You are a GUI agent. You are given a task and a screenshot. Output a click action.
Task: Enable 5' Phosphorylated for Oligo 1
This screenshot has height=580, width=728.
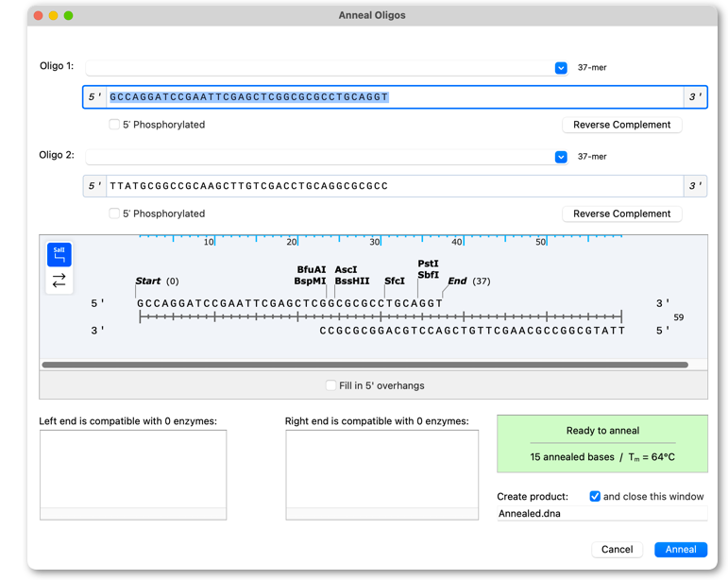pyautogui.click(x=114, y=125)
